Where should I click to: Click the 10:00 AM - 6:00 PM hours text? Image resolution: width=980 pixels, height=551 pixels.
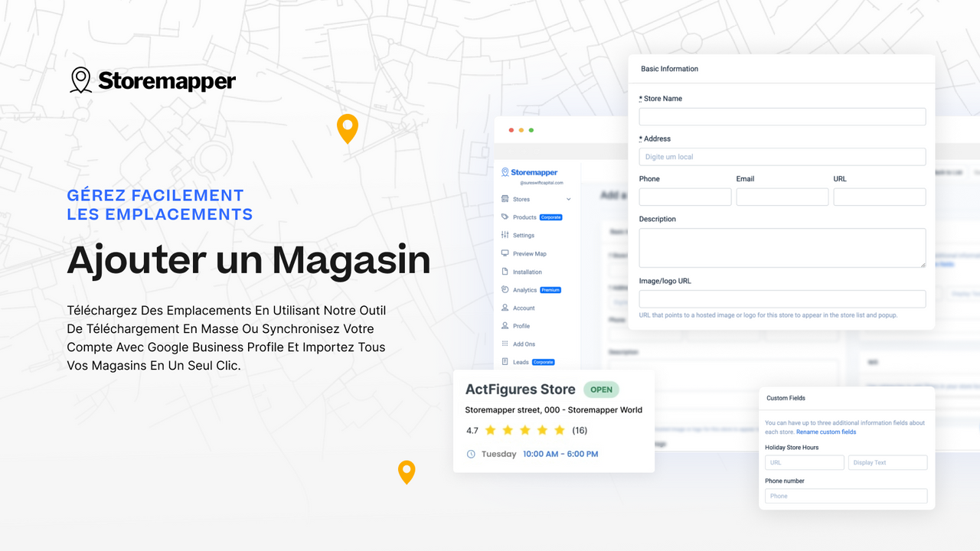pyautogui.click(x=560, y=454)
